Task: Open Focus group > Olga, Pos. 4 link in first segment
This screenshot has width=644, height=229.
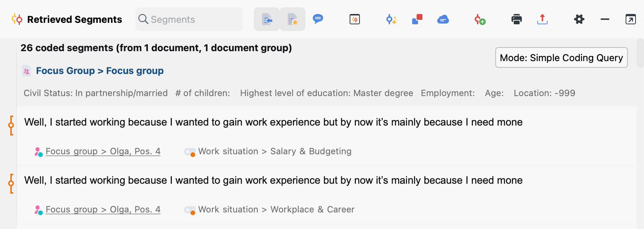Action: pos(103,151)
